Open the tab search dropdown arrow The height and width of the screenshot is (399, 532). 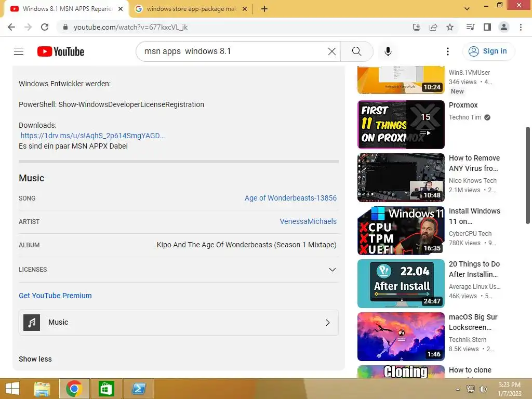click(x=467, y=9)
